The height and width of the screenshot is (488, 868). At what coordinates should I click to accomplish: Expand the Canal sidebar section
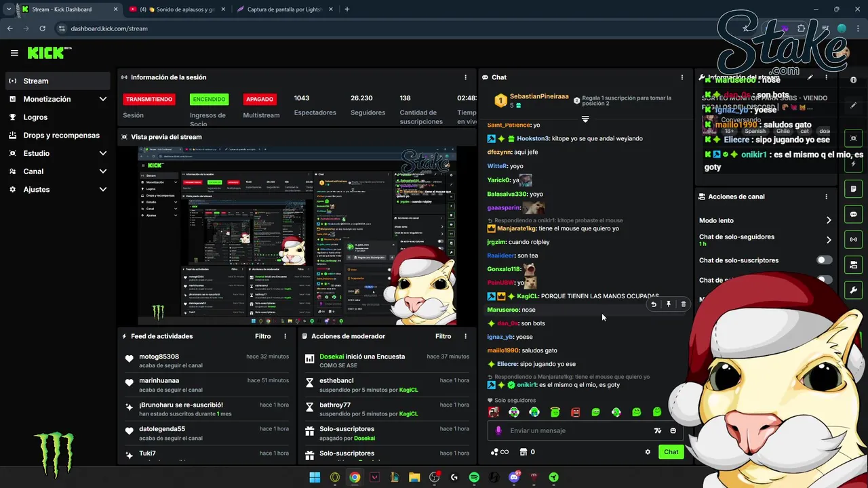pos(103,171)
